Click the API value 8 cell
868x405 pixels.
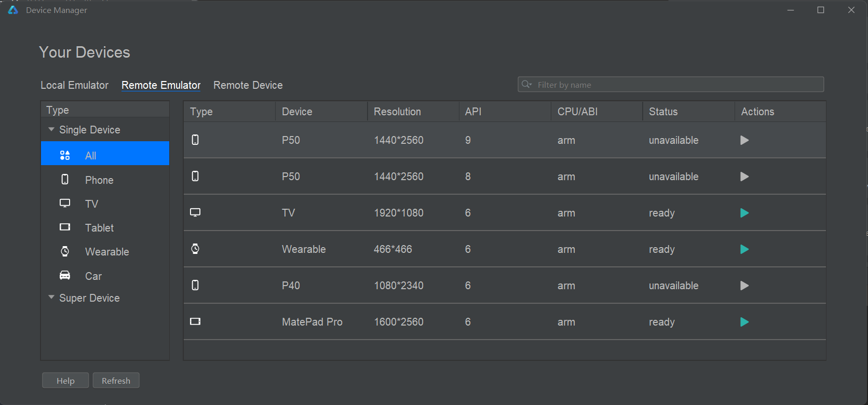click(x=468, y=177)
